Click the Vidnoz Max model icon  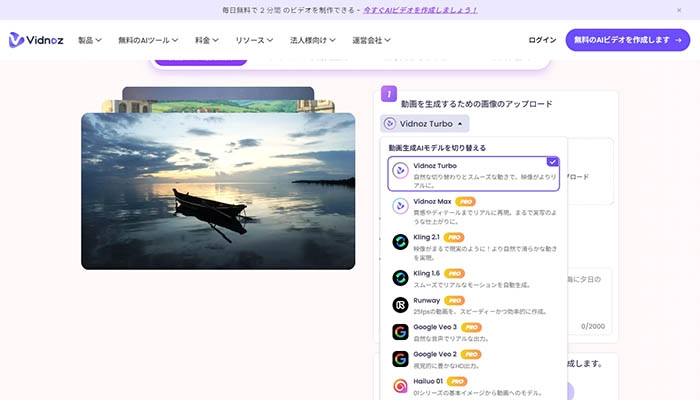tap(400, 206)
